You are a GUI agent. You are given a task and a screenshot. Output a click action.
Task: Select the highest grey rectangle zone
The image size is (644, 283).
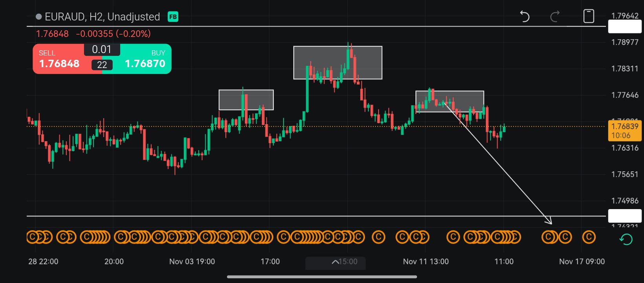point(338,62)
